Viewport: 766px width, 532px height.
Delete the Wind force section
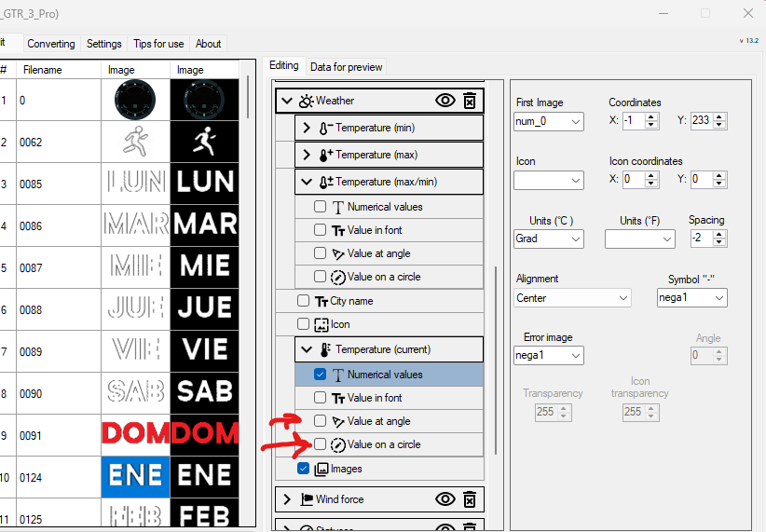[x=470, y=499]
